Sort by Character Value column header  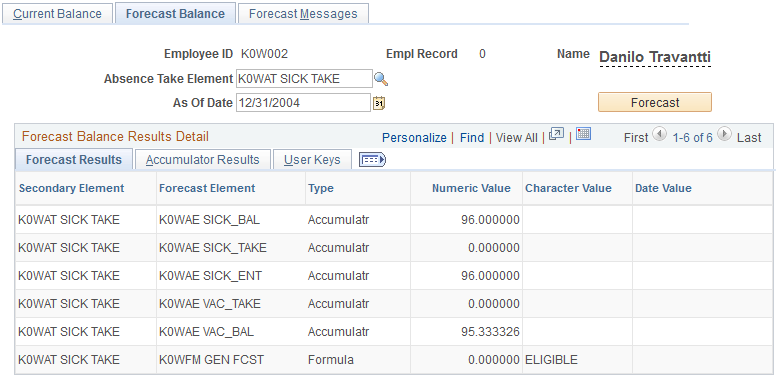[568, 188]
